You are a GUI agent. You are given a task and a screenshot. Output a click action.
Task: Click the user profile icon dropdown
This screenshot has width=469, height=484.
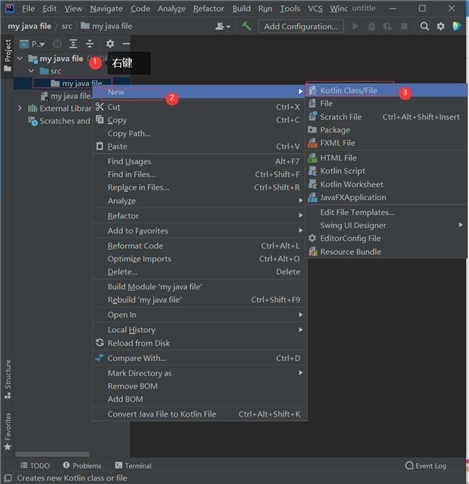223,26
